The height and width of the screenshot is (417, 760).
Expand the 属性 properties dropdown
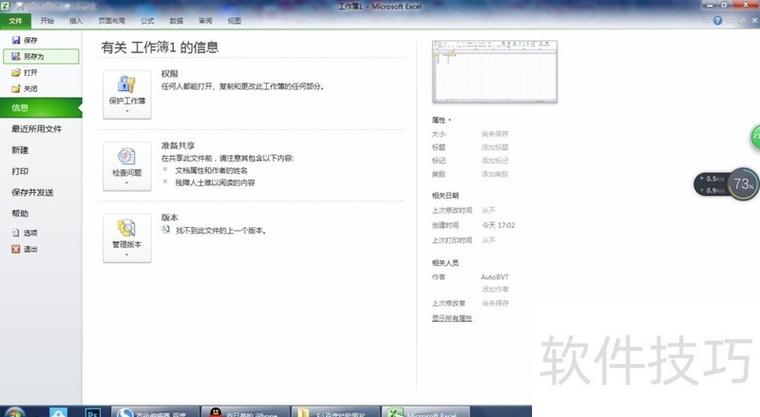tap(441, 120)
